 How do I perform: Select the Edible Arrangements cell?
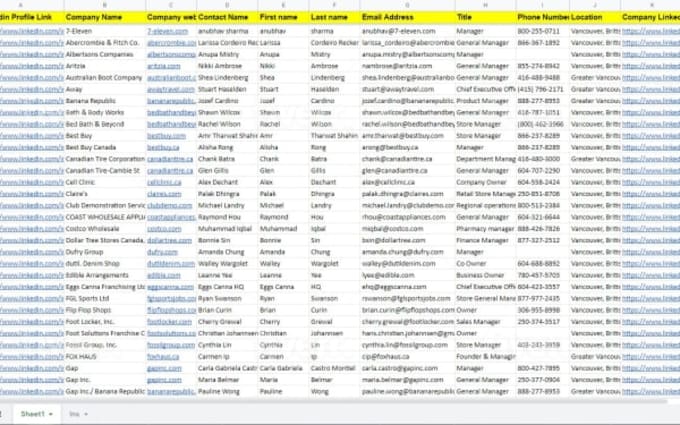pos(105,275)
